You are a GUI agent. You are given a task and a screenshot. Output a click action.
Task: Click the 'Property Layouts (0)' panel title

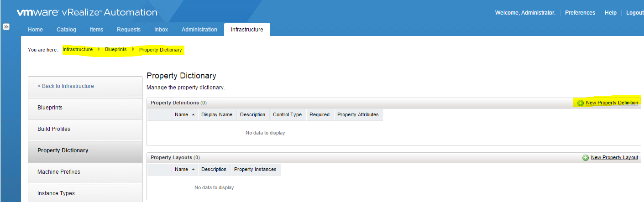click(x=175, y=157)
